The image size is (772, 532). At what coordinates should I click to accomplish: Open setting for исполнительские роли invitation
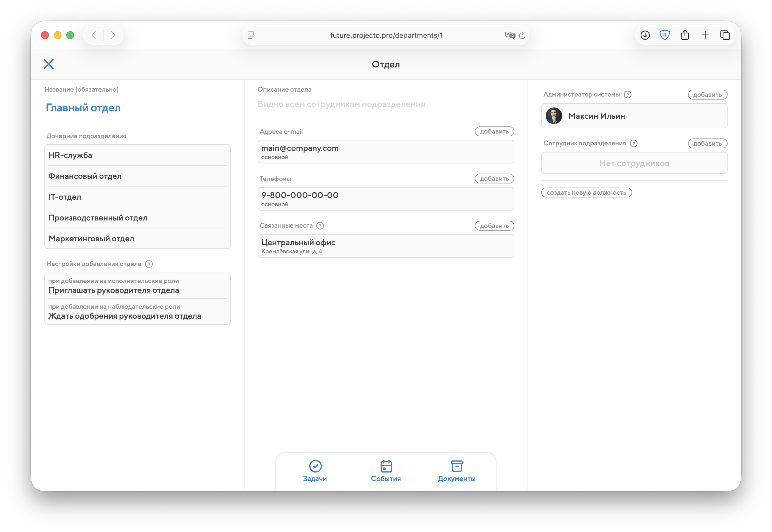(x=137, y=286)
